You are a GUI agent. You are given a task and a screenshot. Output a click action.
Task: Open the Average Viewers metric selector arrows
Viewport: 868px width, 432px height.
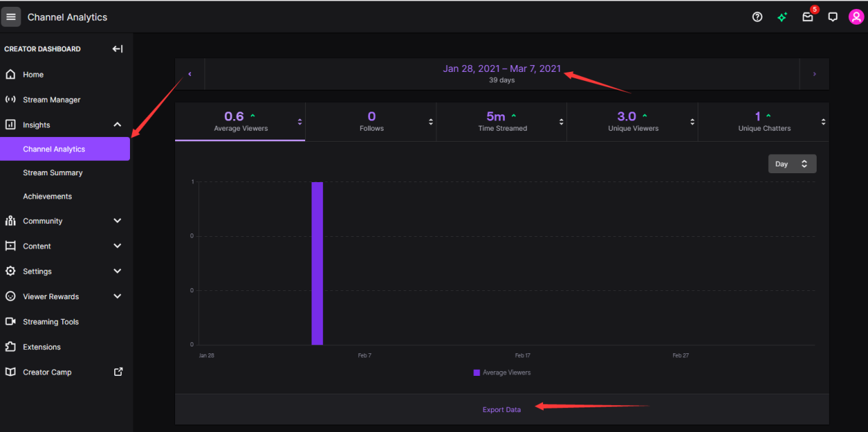pyautogui.click(x=300, y=122)
